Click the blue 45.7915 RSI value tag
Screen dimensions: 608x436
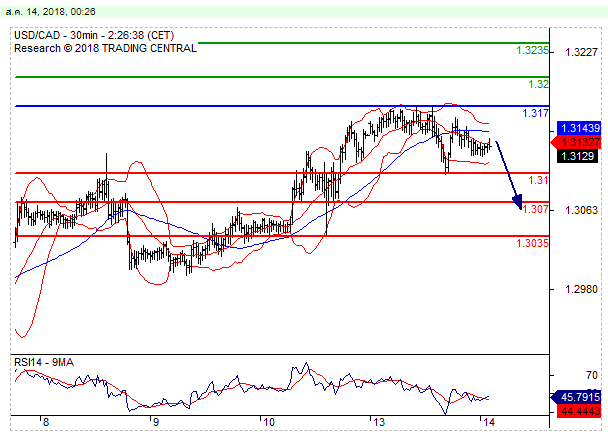576,397
